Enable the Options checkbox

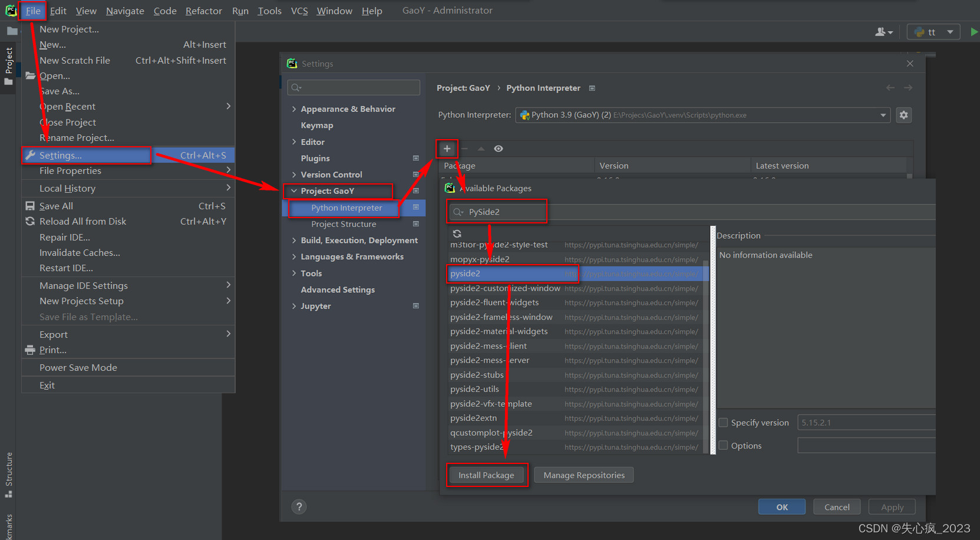click(723, 445)
